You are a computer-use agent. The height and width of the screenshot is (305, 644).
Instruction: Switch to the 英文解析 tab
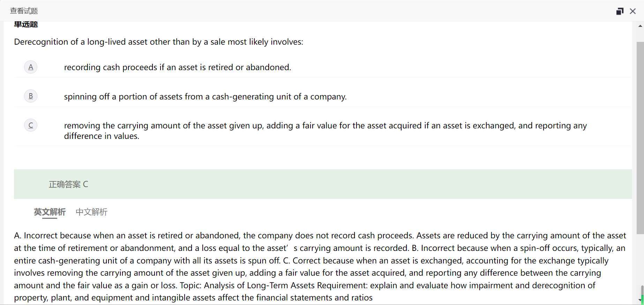[x=50, y=212]
